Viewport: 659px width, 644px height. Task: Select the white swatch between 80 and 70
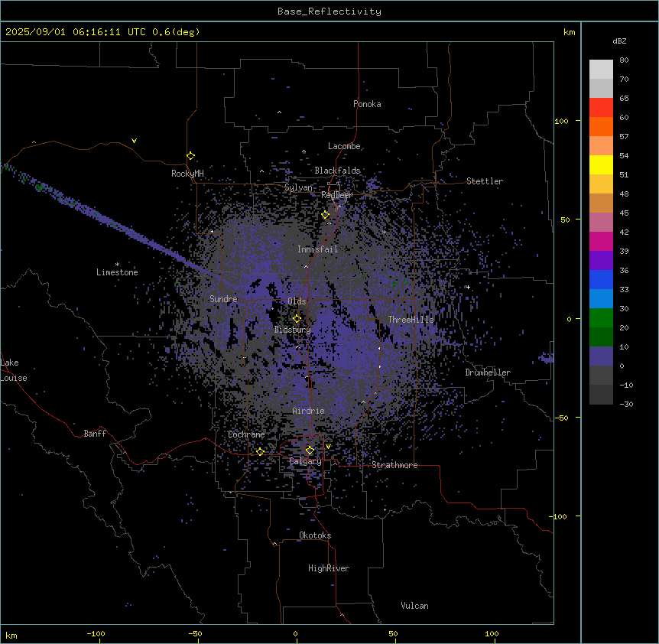click(x=601, y=70)
